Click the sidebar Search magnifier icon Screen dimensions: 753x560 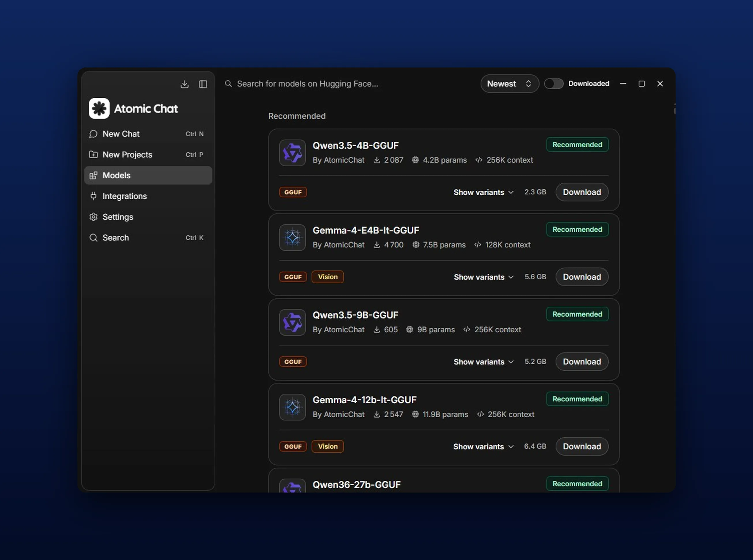pos(93,238)
